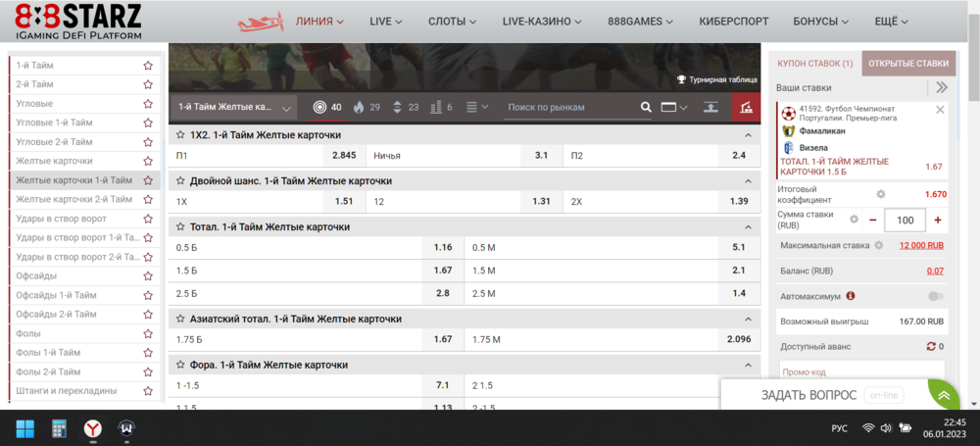
Task: Remove the Фамаликан–Визела bet from coupon
Action: point(940,110)
